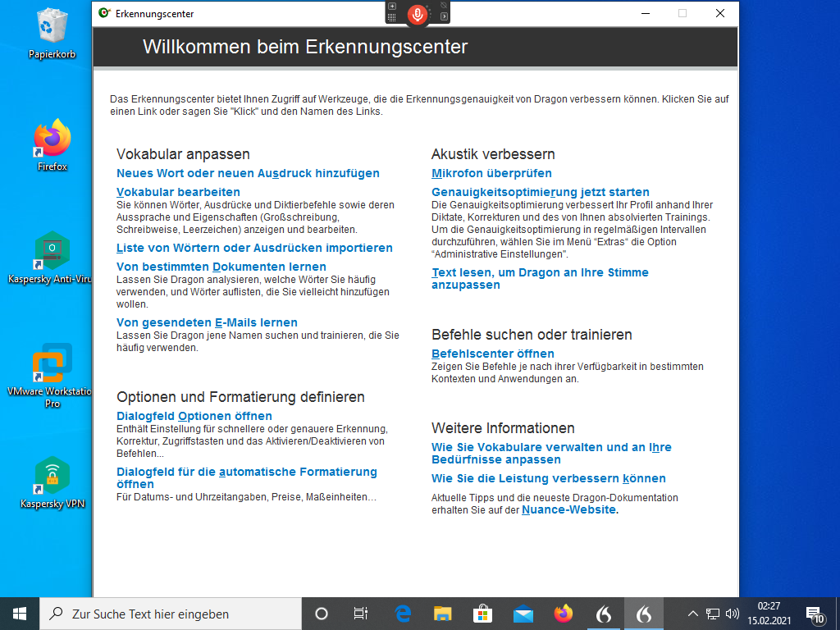
Task: Open 'Neues Wort oder neuen Ausdruck hinzufügen'
Action: [248, 173]
